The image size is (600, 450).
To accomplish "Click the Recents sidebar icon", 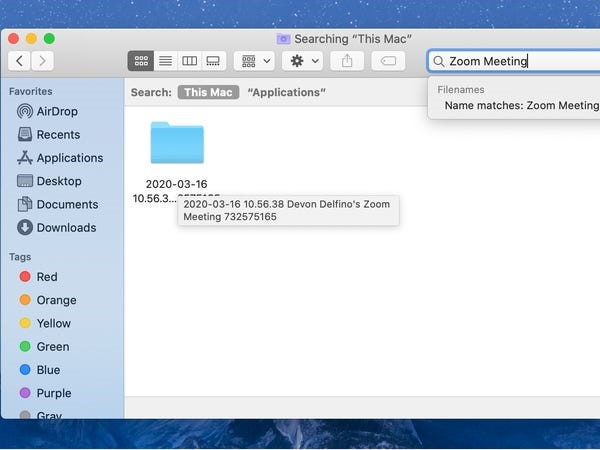I will click(x=25, y=135).
